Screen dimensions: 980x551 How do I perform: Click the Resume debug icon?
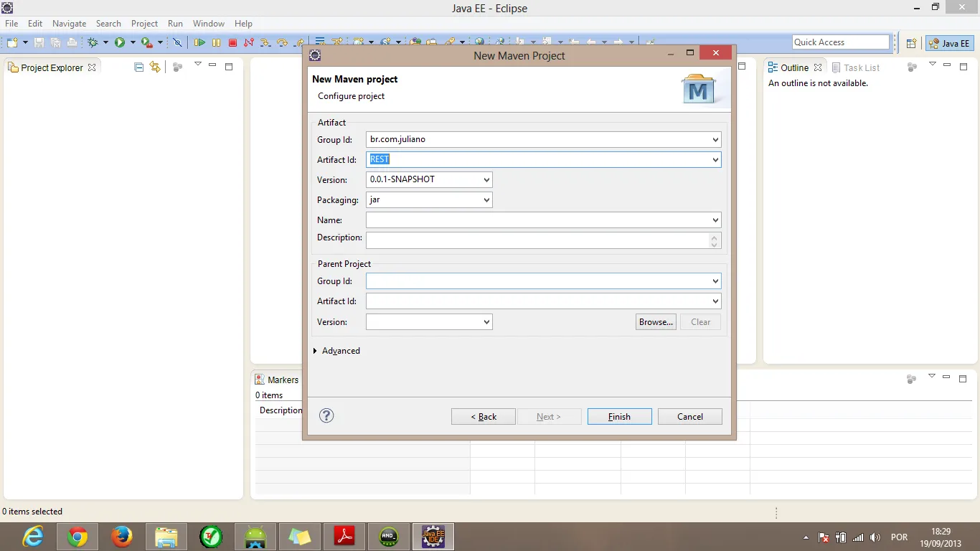[199, 43]
